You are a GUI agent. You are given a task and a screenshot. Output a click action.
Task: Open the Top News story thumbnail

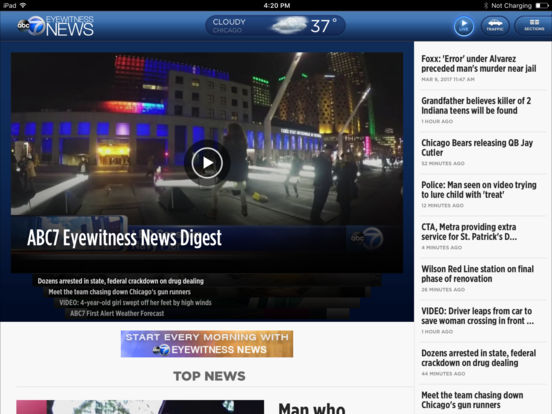[140, 407]
